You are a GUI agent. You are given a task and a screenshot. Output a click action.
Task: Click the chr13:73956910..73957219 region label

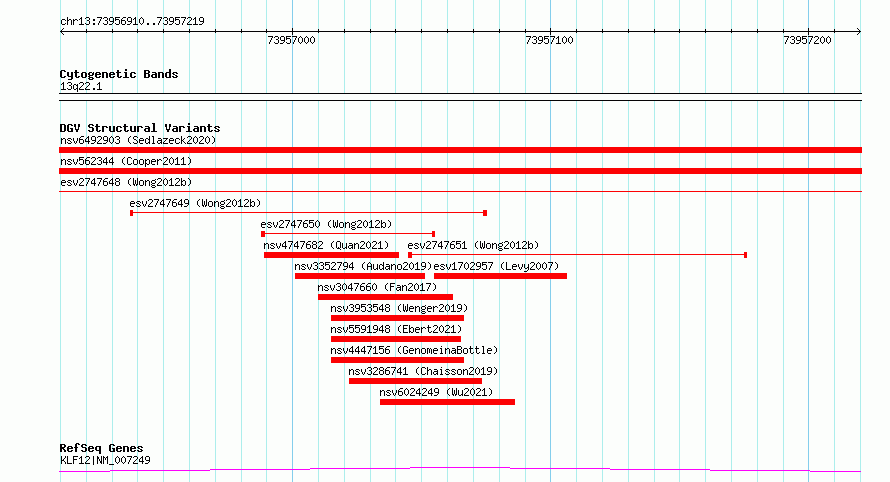[x=132, y=21]
